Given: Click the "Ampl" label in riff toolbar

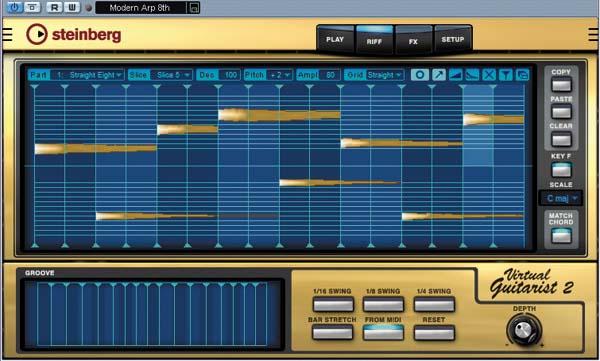Looking at the screenshot, I should click(x=308, y=75).
